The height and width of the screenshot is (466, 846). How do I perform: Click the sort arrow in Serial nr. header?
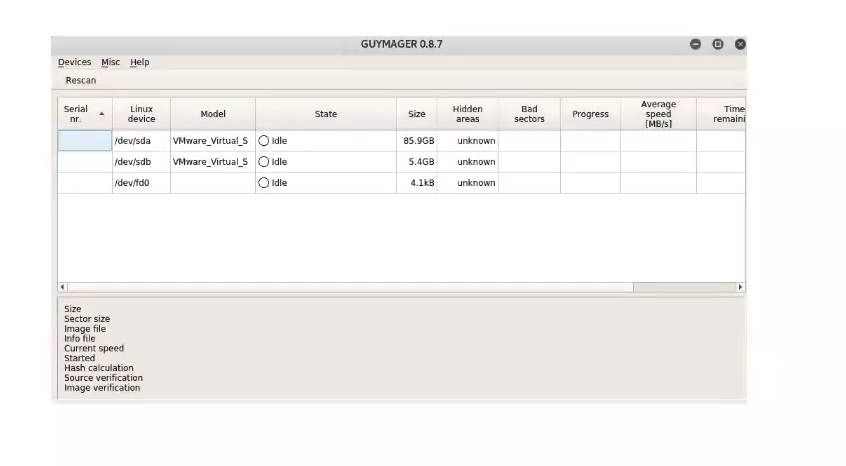pyautogui.click(x=101, y=114)
